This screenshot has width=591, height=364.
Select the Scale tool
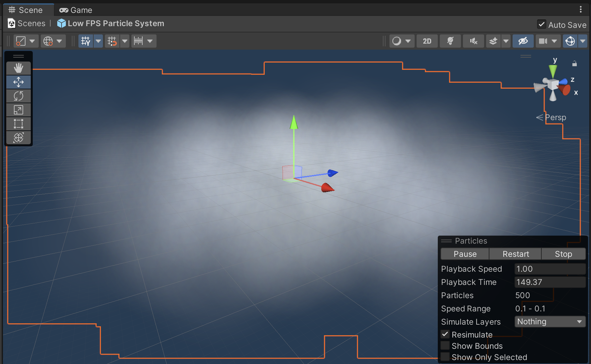point(19,110)
